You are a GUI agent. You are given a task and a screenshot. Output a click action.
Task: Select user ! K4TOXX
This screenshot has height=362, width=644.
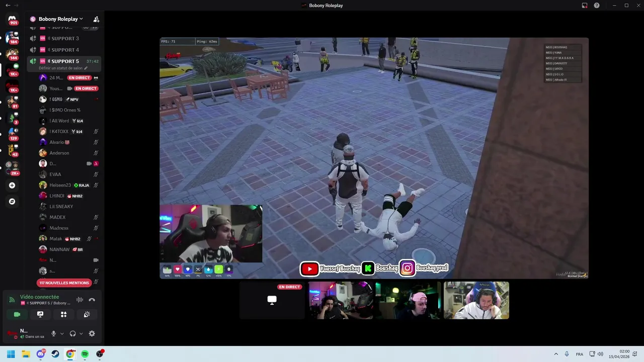(69, 131)
